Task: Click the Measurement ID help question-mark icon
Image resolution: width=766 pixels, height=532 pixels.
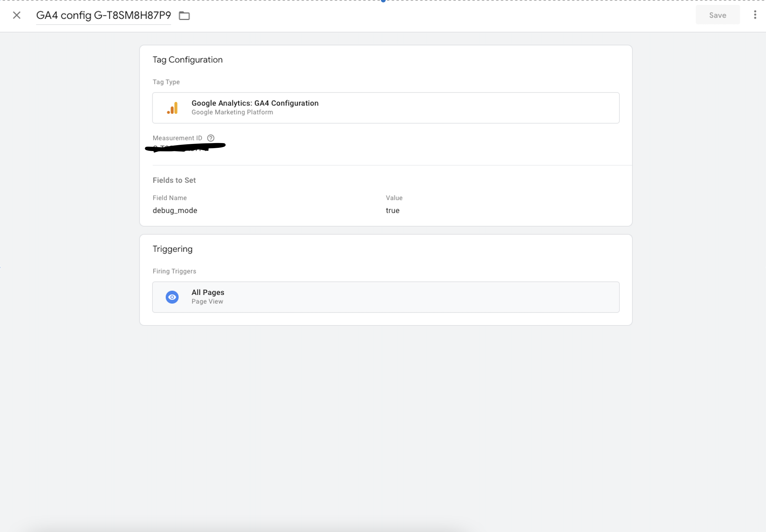Action: point(211,138)
